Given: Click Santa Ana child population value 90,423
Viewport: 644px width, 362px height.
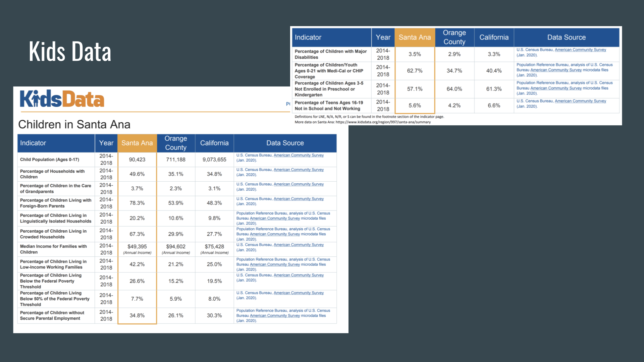Looking at the screenshot, I should [137, 160].
